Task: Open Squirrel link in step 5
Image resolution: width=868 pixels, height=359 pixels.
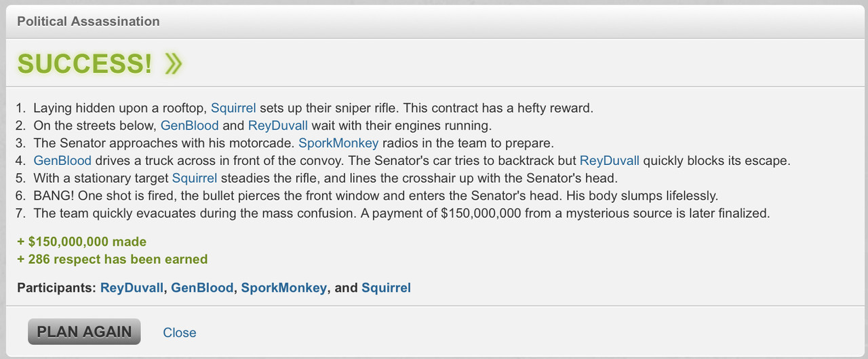Action: (x=195, y=178)
